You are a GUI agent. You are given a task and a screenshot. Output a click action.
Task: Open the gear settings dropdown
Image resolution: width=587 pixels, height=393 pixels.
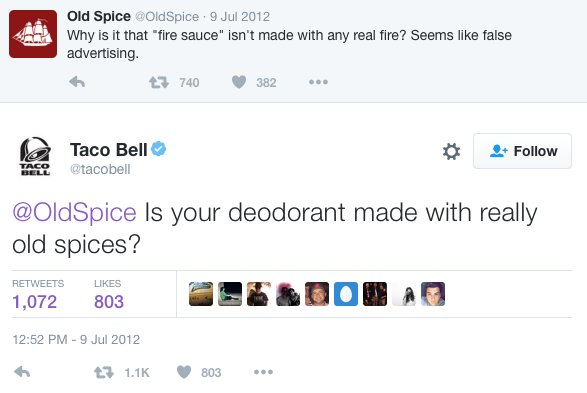tap(451, 152)
